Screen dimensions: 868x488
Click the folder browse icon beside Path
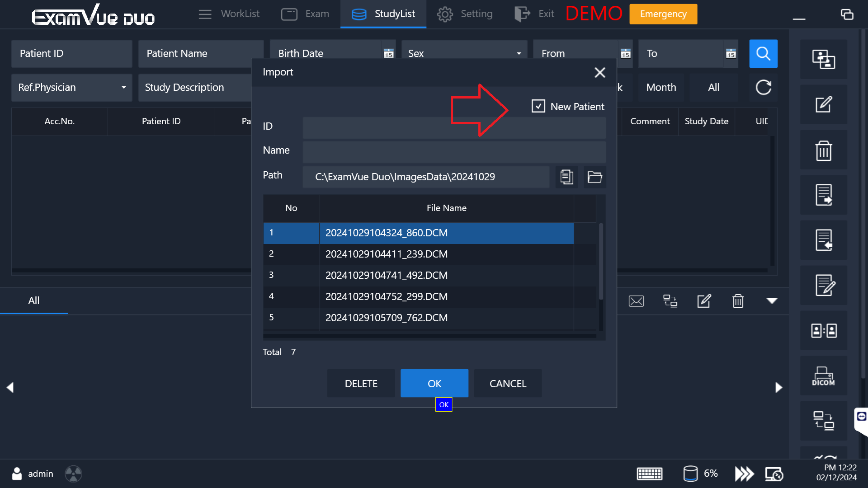[x=594, y=177]
